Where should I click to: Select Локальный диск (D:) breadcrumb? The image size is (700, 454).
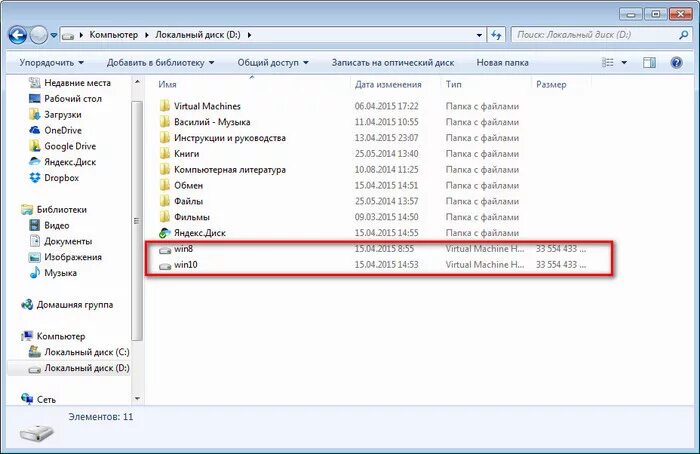pos(198,35)
